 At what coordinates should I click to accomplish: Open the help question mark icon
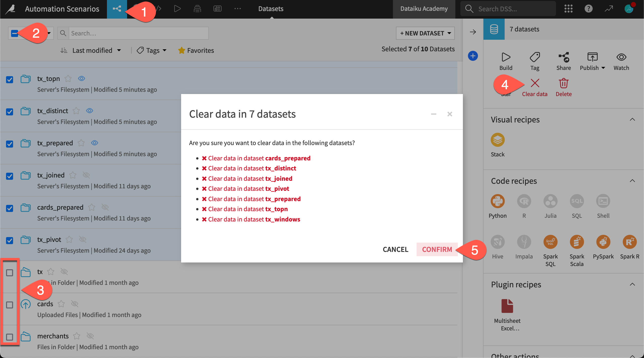(x=588, y=9)
